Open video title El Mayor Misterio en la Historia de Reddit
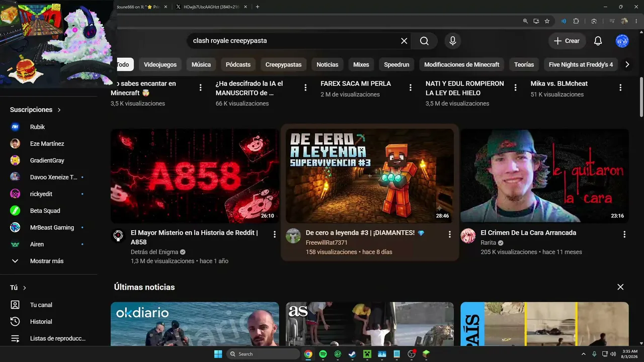Screen dimensions: 644x362 point(194,237)
